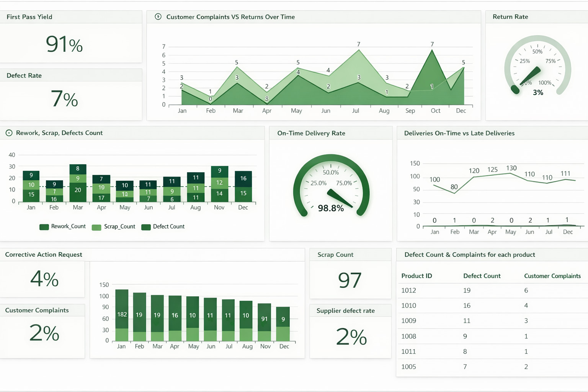
Task: Select the Deliveries On-Time vs Late Deliveries title
Action: [x=459, y=133]
